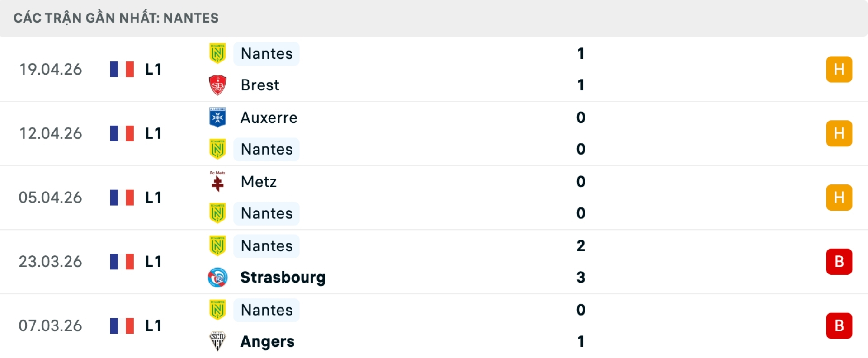Viewport: 868px width, 358px height.
Task: Click the 'Các trận gần nhất: Nantes' header
Action: click(116, 18)
